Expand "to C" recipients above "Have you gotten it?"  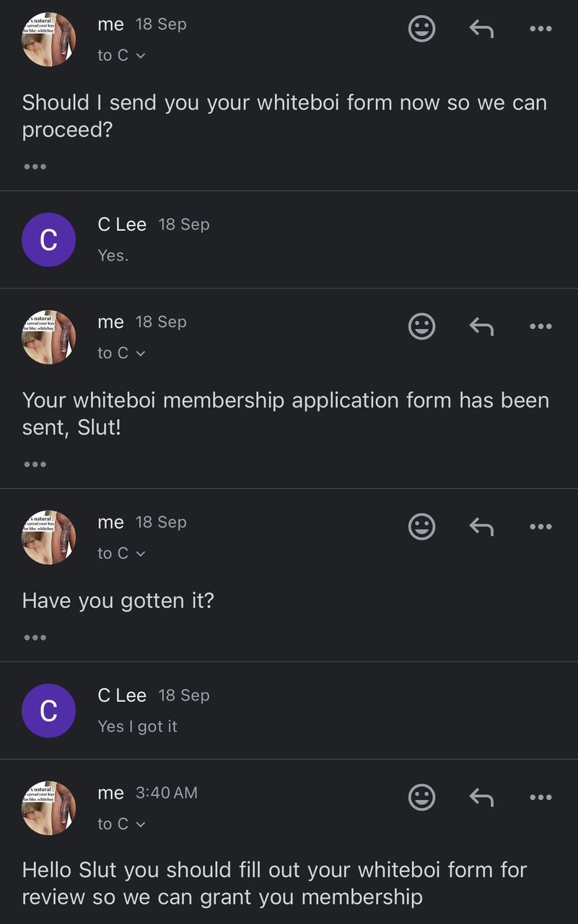pos(121,553)
